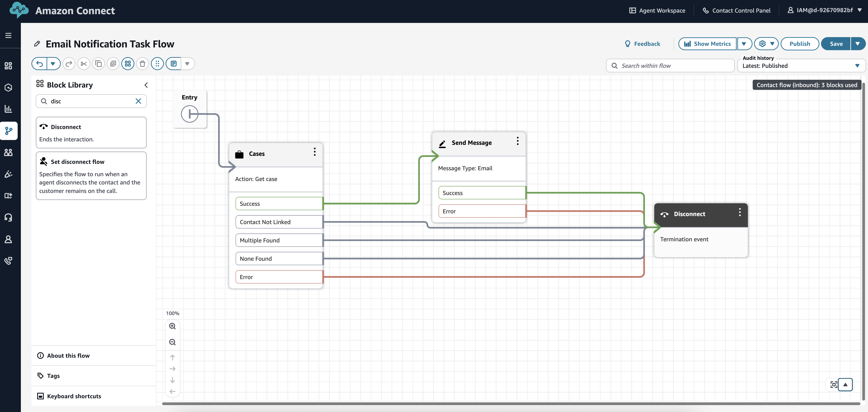Open the undo history dropdown arrow
This screenshot has height=412, width=868.
point(53,63)
